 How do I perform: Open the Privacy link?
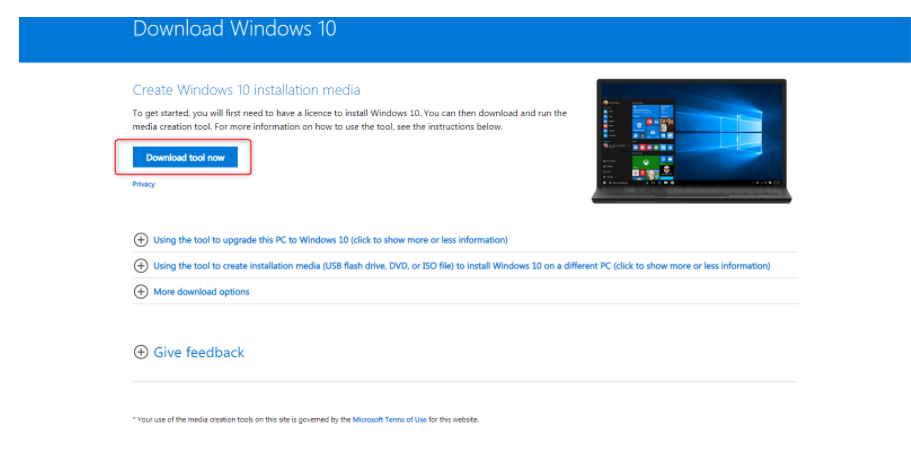click(x=143, y=185)
